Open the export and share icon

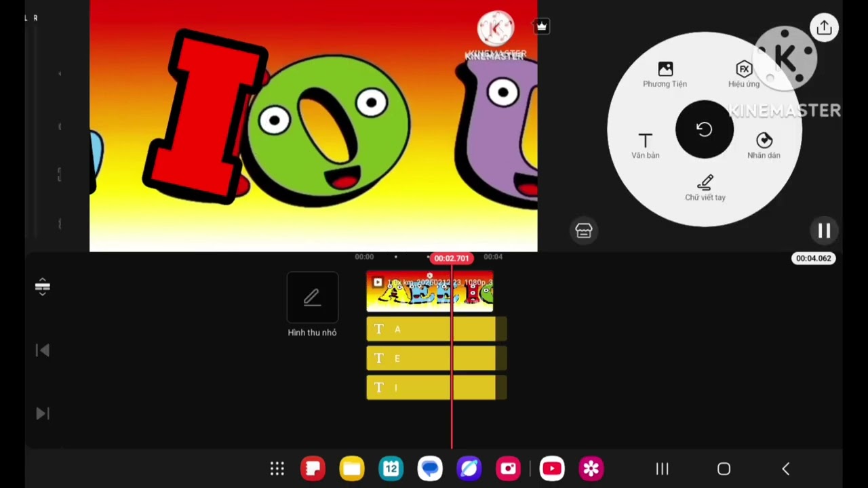tap(825, 28)
